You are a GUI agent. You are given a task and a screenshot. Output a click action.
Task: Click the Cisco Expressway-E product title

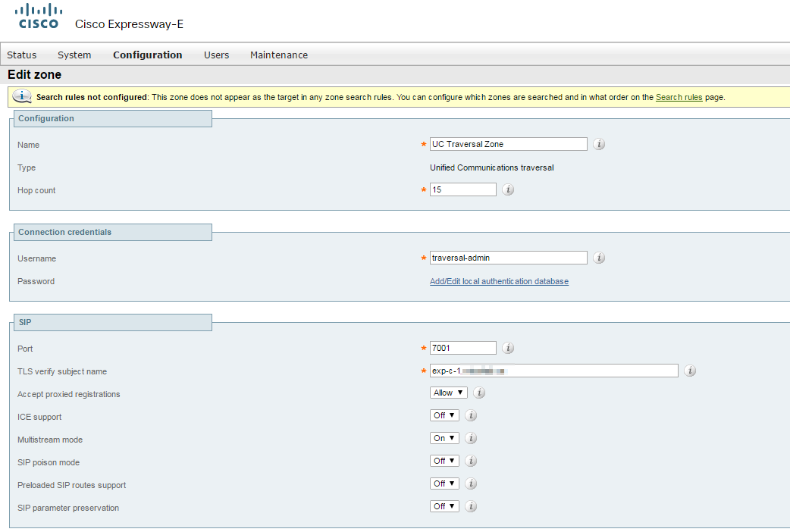tap(129, 24)
